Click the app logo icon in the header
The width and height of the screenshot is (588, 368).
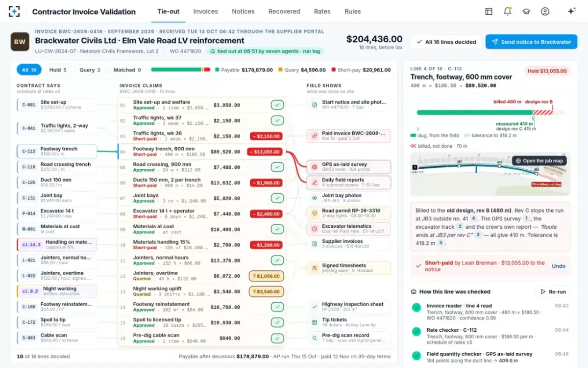(14, 11)
